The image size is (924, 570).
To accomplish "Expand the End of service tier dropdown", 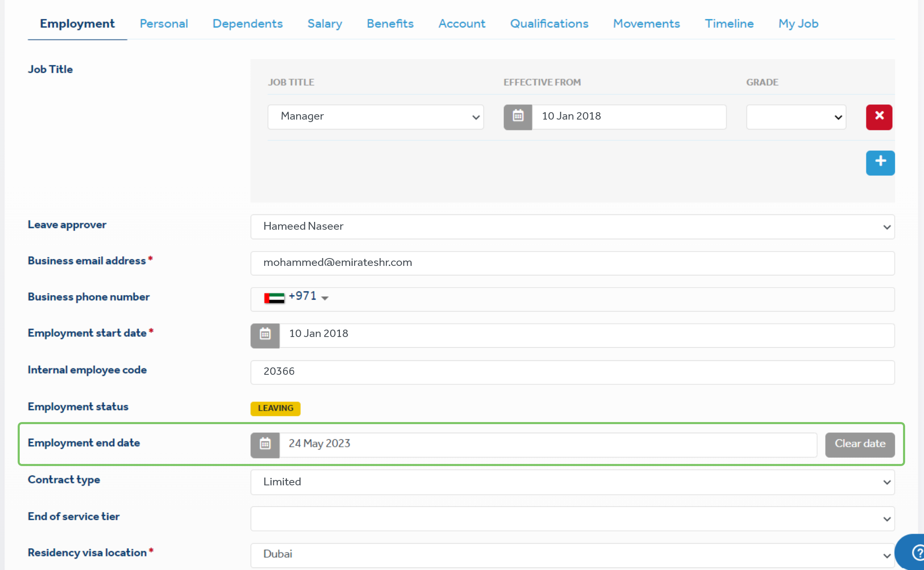I will click(572, 519).
